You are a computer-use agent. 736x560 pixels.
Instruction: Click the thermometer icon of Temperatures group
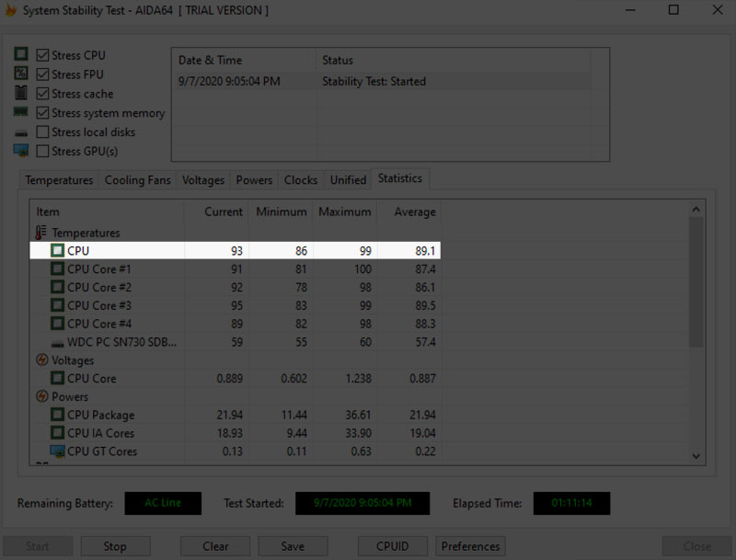click(41, 232)
